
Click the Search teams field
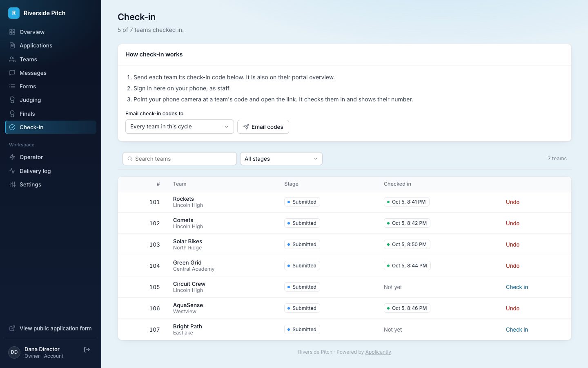coord(180,159)
